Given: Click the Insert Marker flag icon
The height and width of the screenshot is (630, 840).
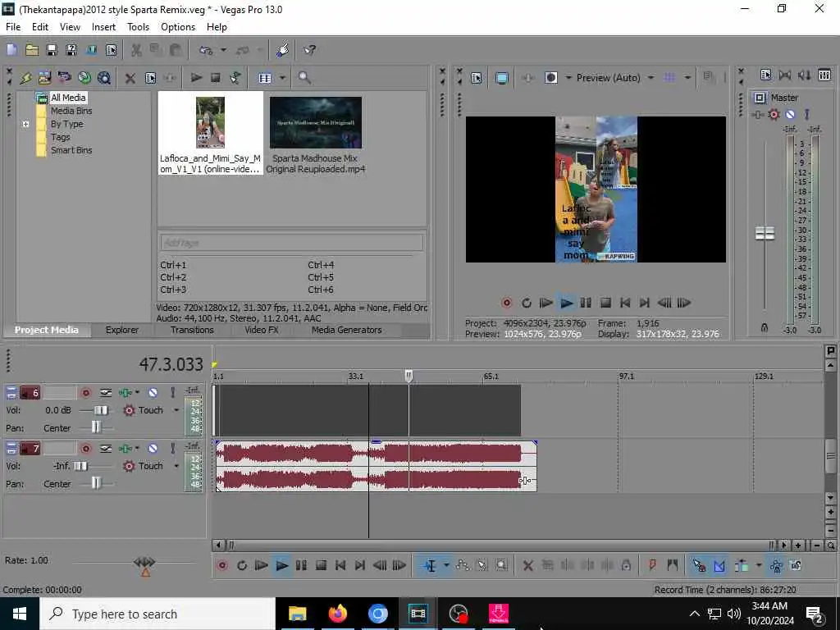Looking at the screenshot, I should coord(652,565).
